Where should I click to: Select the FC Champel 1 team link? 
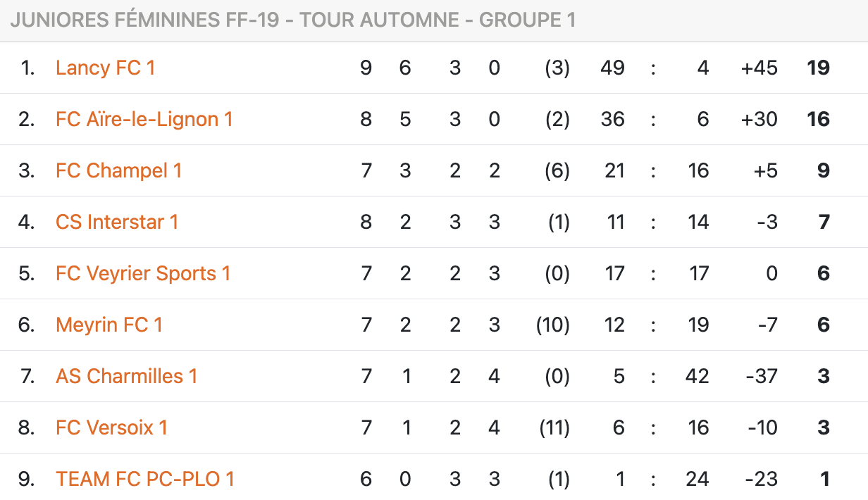point(118,170)
